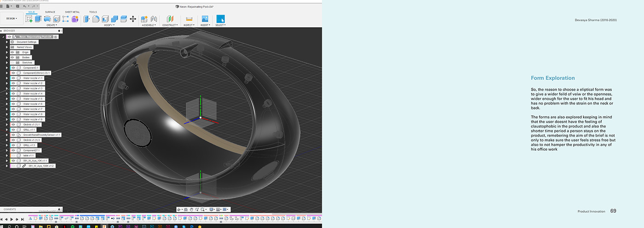Click the Extrude tool icon
The image size is (644, 228).
tap(38, 19)
